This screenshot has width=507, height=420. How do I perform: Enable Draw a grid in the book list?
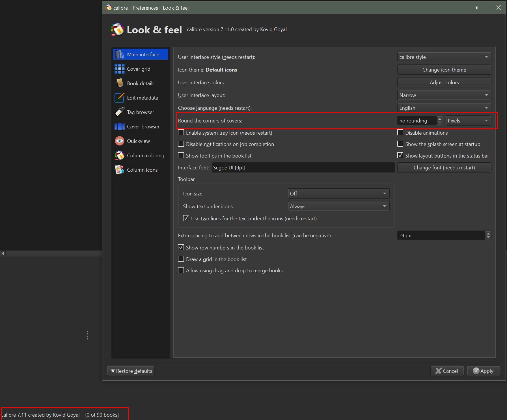181,259
